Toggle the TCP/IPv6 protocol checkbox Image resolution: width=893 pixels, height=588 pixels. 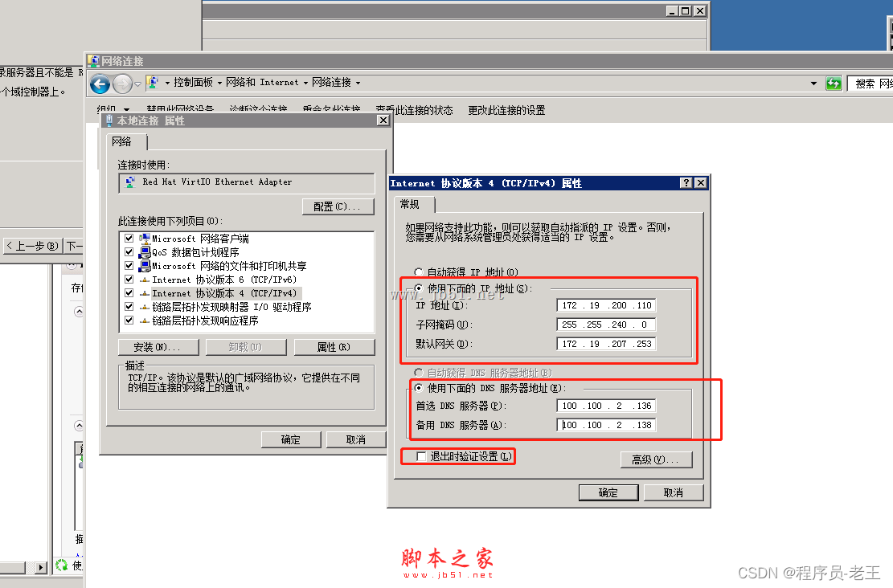(x=129, y=279)
